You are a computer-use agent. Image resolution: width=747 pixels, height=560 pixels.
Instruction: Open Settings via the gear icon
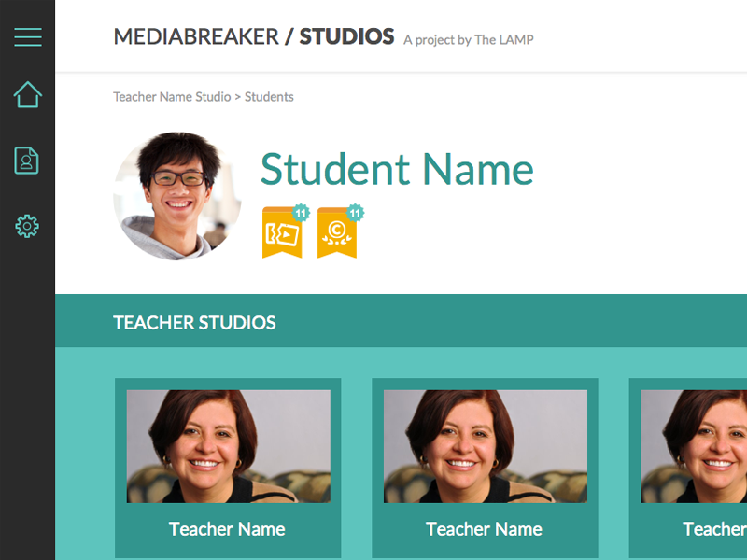click(x=27, y=226)
